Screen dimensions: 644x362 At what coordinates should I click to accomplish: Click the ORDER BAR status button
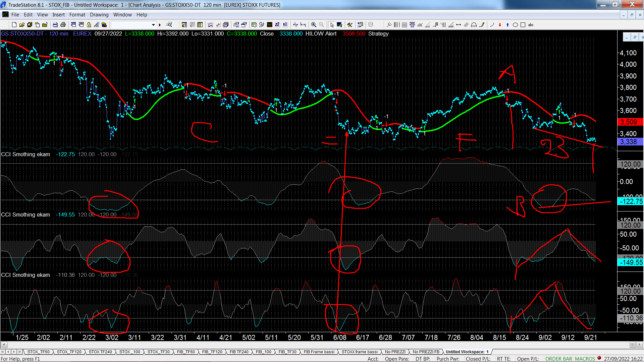pos(558,359)
